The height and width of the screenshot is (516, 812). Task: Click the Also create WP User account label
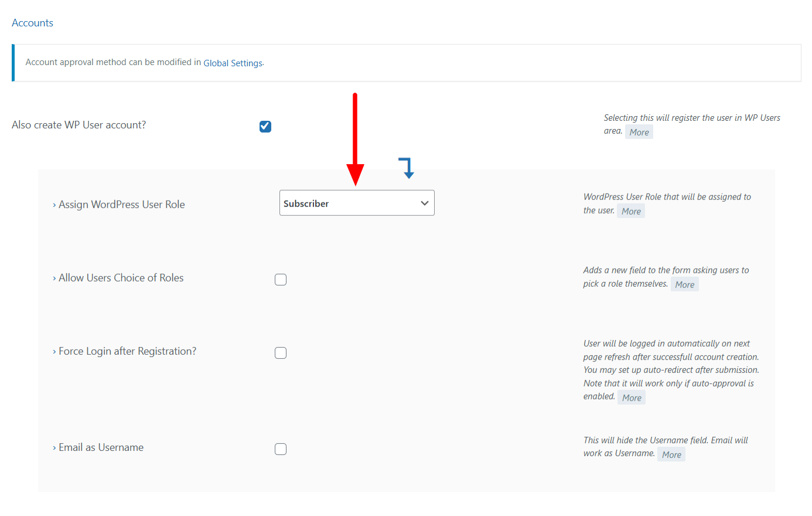click(79, 125)
